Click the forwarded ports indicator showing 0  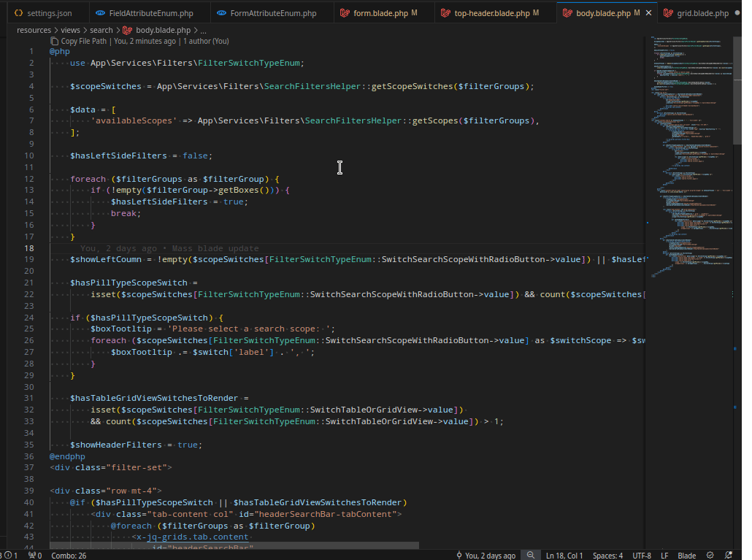tap(34, 556)
